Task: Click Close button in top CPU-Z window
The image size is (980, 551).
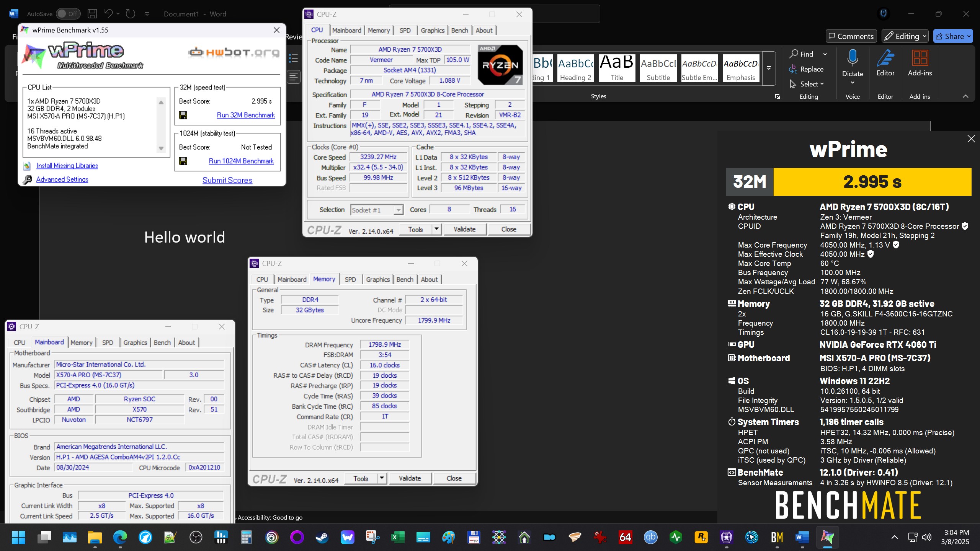Action: pyautogui.click(x=509, y=229)
